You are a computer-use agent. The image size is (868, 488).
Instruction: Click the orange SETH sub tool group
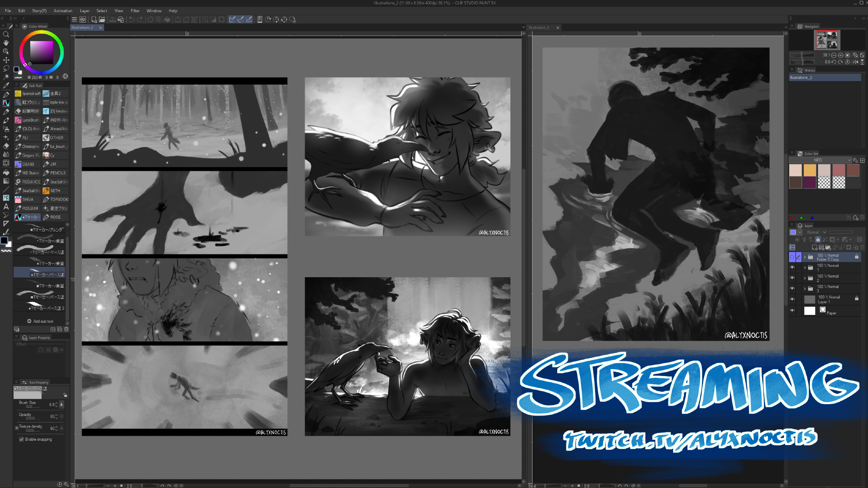tap(55, 190)
